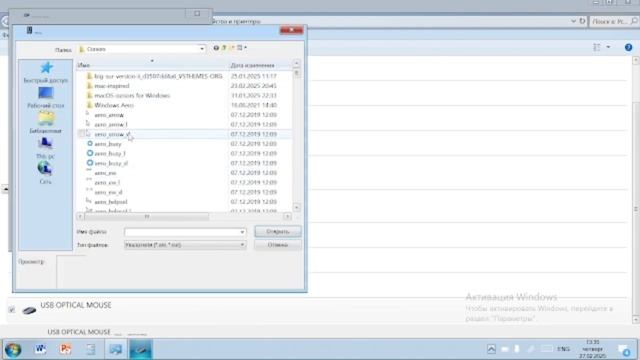The height and width of the screenshot is (360, 640).
Task: Select the aero_arrow_l cursor file
Action: (x=111, y=124)
